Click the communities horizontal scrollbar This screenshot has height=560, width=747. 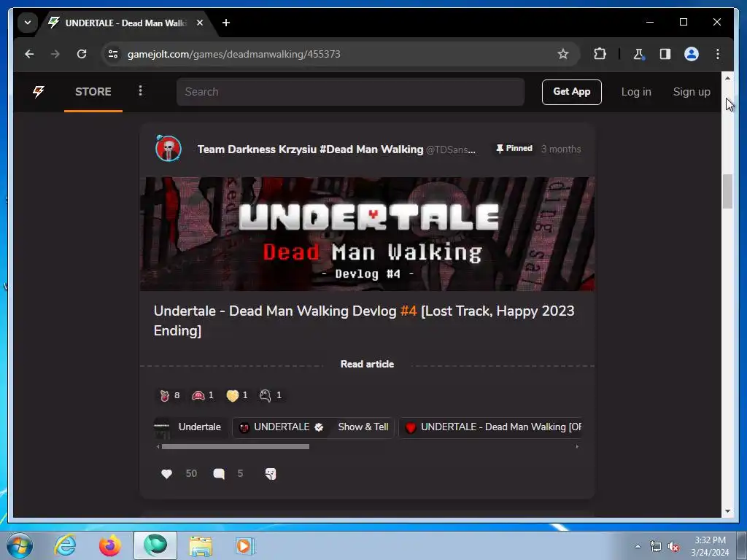236,447
